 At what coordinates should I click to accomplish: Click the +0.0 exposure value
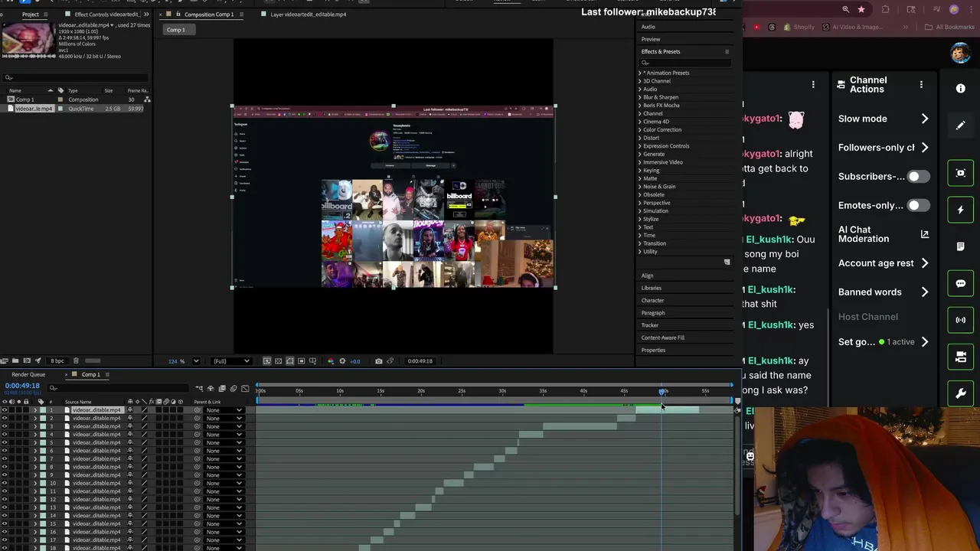tap(354, 361)
